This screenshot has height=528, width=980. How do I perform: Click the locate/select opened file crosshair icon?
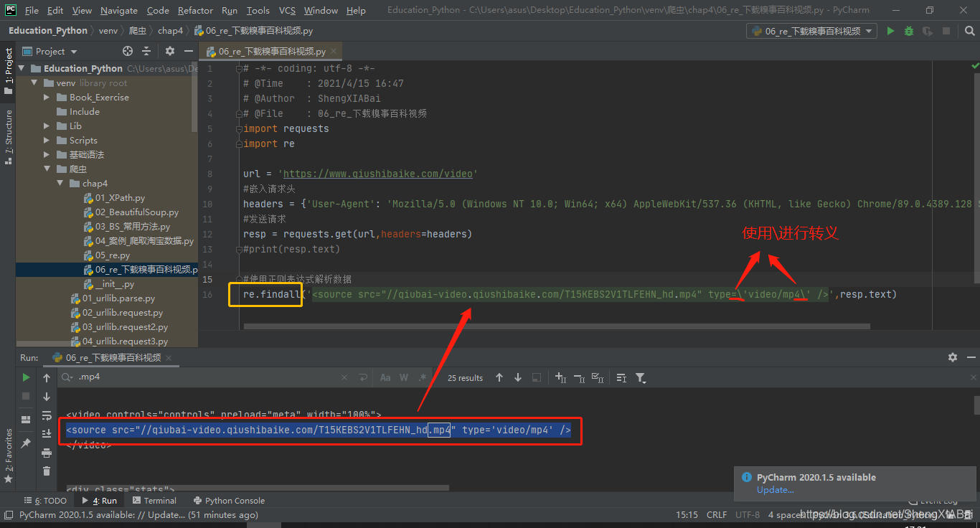[x=128, y=51]
